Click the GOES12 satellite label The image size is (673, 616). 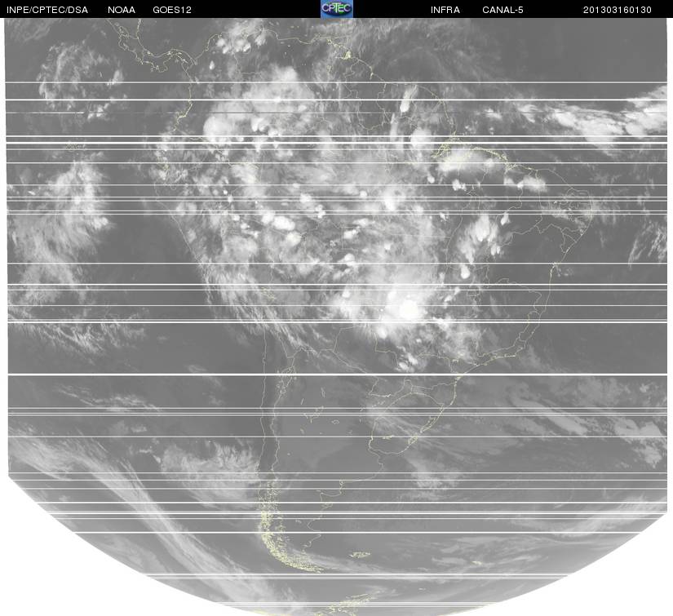(172, 10)
